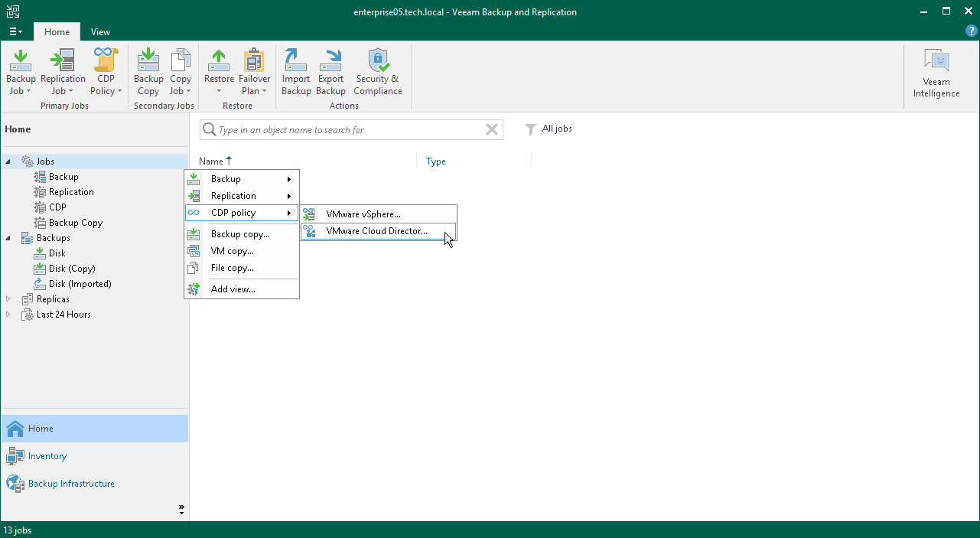Sort by the Type column header
Viewport: 980px width, 538px height.
click(436, 161)
